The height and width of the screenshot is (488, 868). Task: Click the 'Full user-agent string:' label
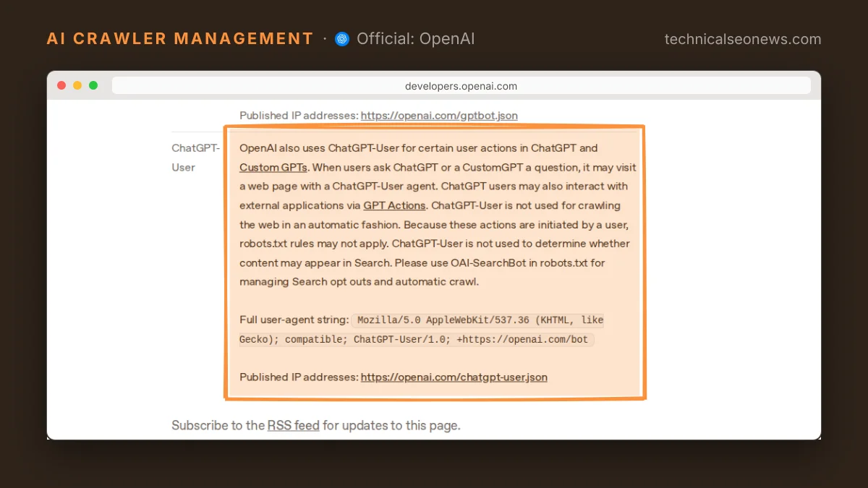pos(294,320)
